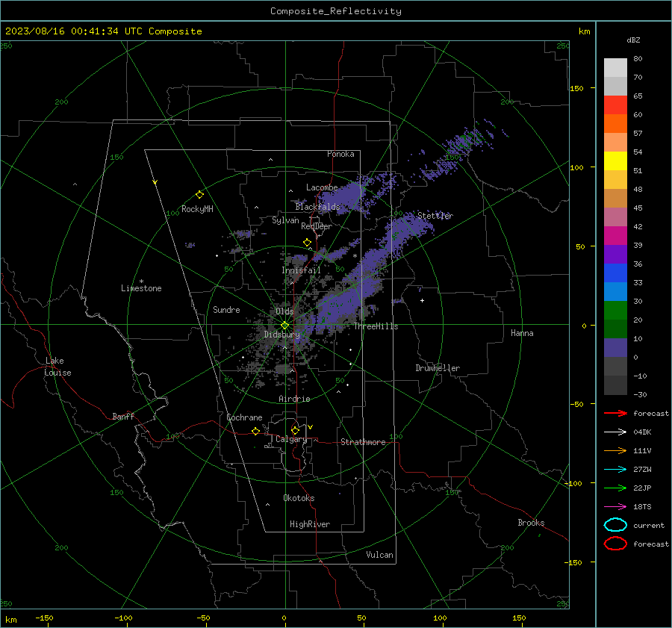672x628 pixels.
Task: Click the cyan 27ZW arrow legend icon
Action: (615, 470)
